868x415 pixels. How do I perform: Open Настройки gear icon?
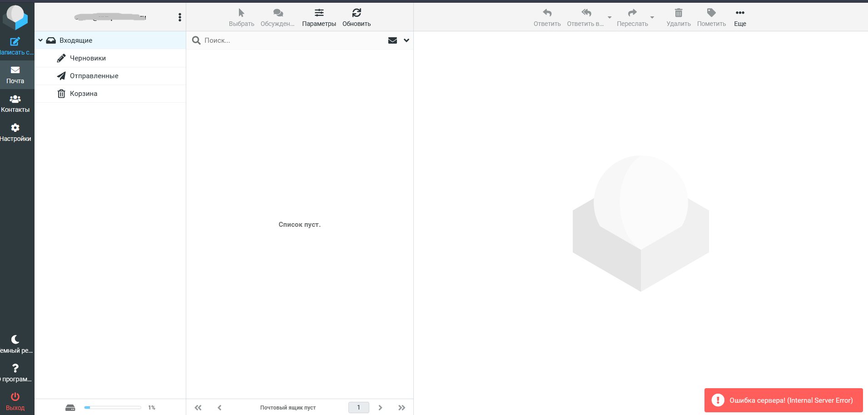coord(15,128)
